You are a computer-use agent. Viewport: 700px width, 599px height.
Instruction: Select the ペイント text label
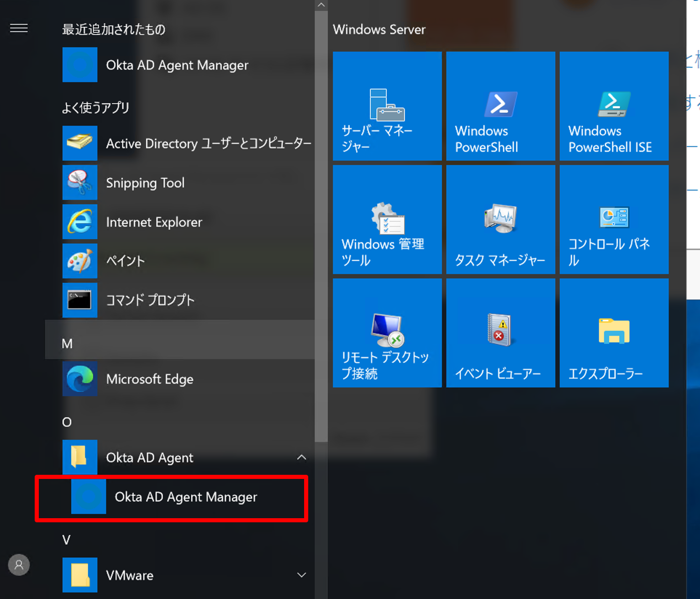[x=126, y=261]
